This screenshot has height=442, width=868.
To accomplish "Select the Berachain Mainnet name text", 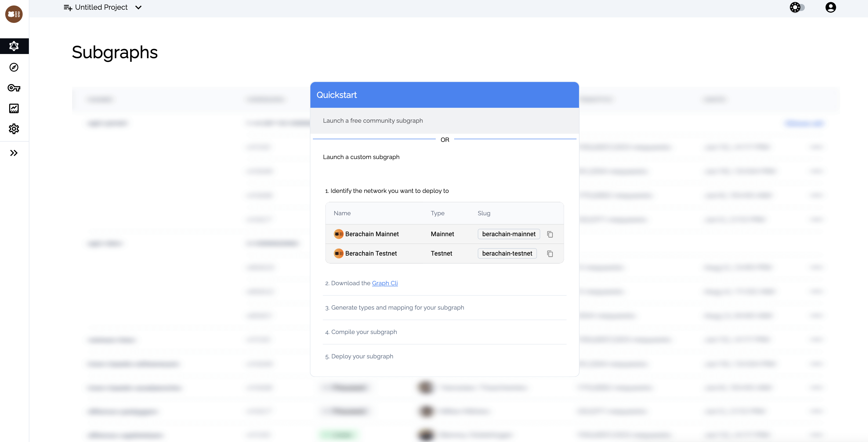I will pyautogui.click(x=372, y=234).
